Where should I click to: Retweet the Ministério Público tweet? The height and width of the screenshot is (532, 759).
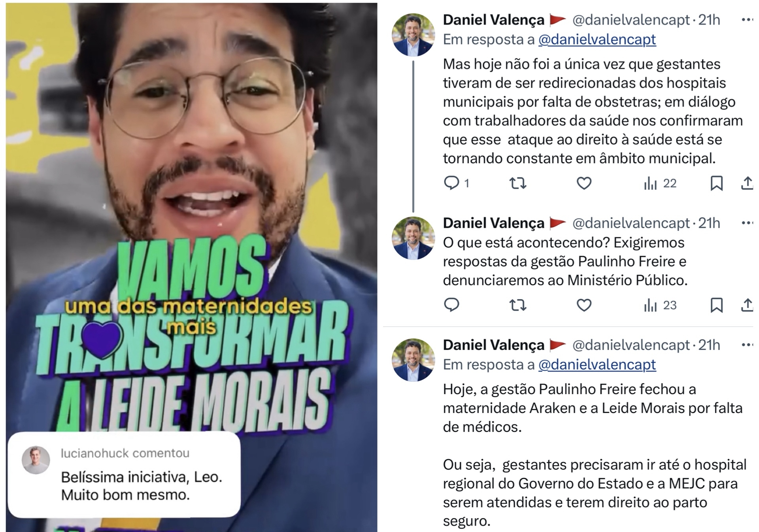point(517,305)
